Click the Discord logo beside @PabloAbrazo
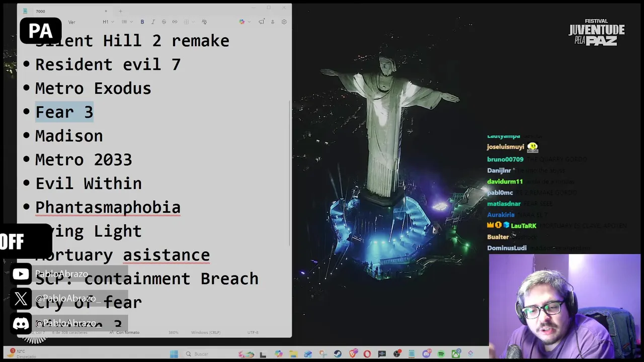The height and width of the screenshot is (362, 644). click(x=21, y=323)
